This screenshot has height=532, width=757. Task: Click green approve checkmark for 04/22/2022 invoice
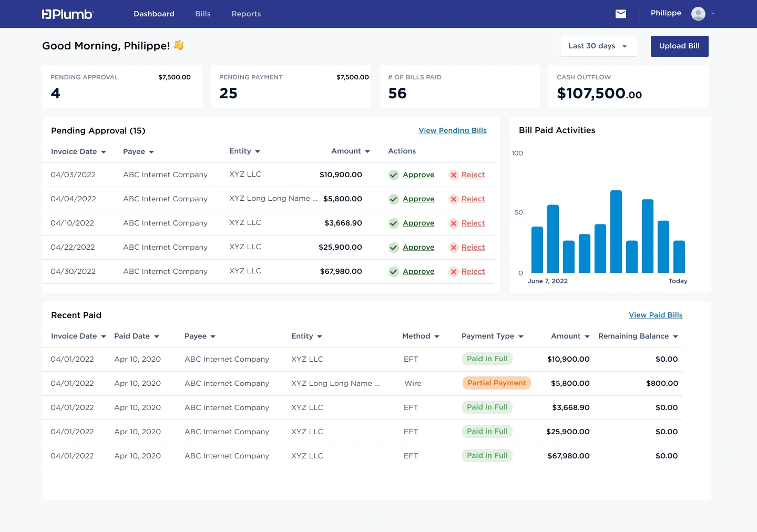click(394, 248)
